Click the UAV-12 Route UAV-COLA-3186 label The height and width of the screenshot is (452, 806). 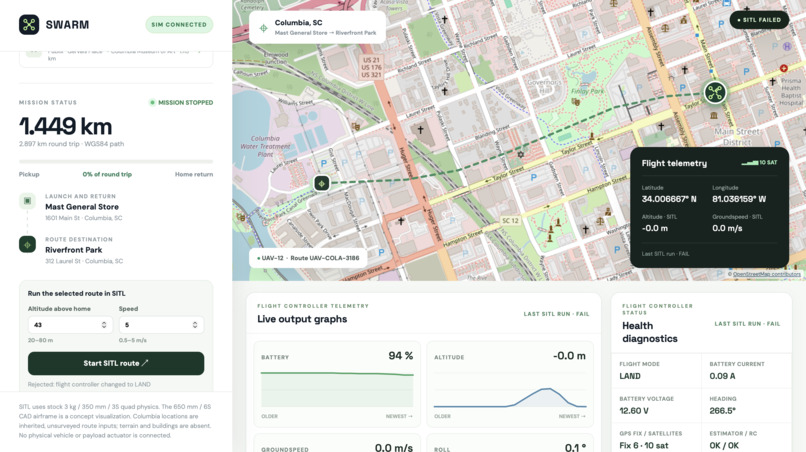click(x=308, y=258)
